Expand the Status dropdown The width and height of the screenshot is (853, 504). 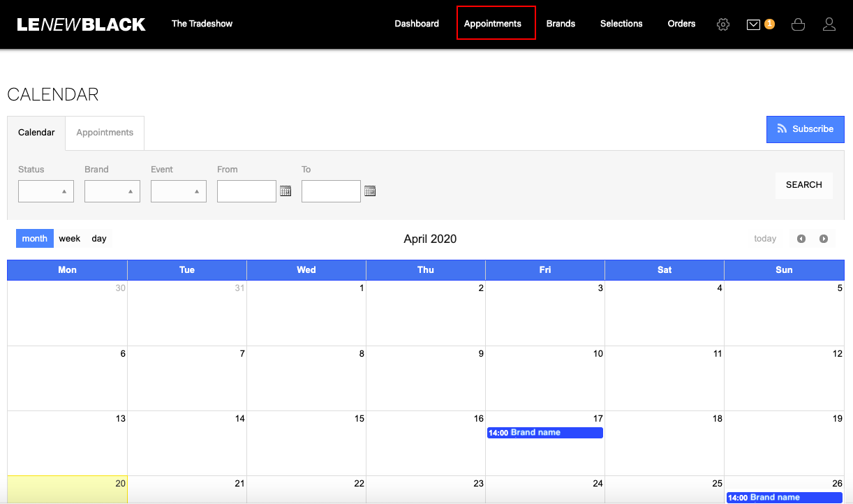pyautogui.click(x=46, y=191)
